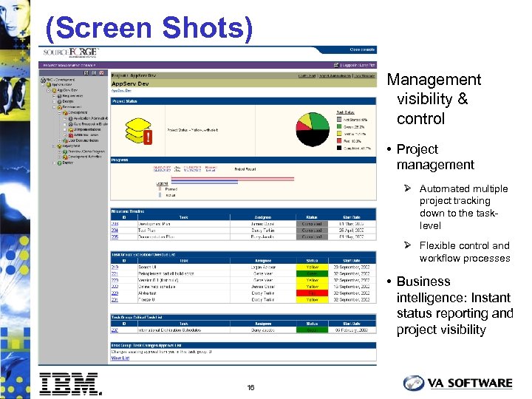Select User Documentation in the tree

point(83,140)
